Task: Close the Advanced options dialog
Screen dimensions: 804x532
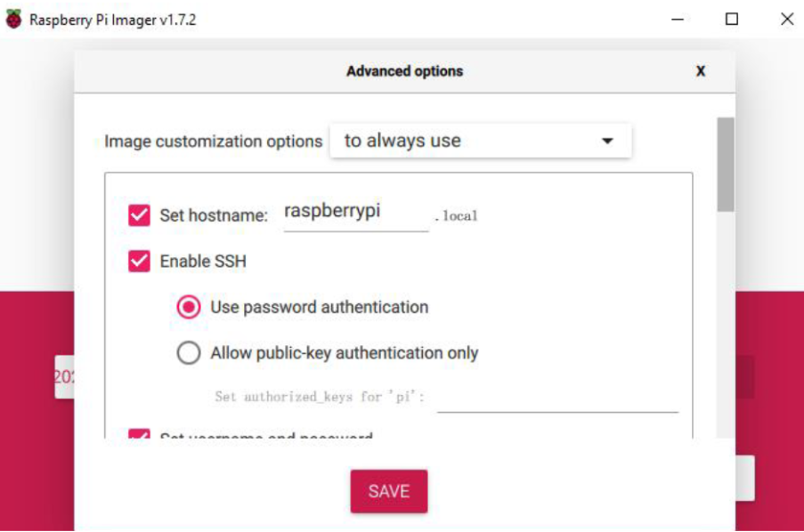Action: tap(701, 71)
